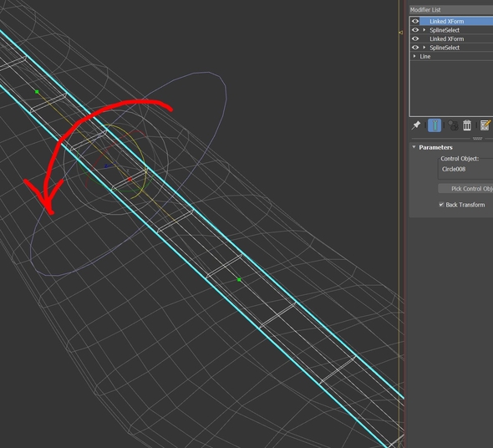Toggle the Show End Result button

pos(435,125)
